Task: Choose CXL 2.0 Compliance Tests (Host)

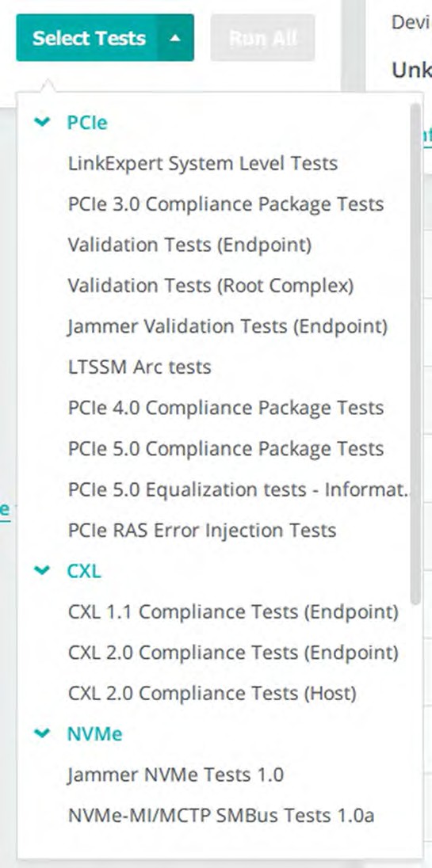Action: [212, 693]
